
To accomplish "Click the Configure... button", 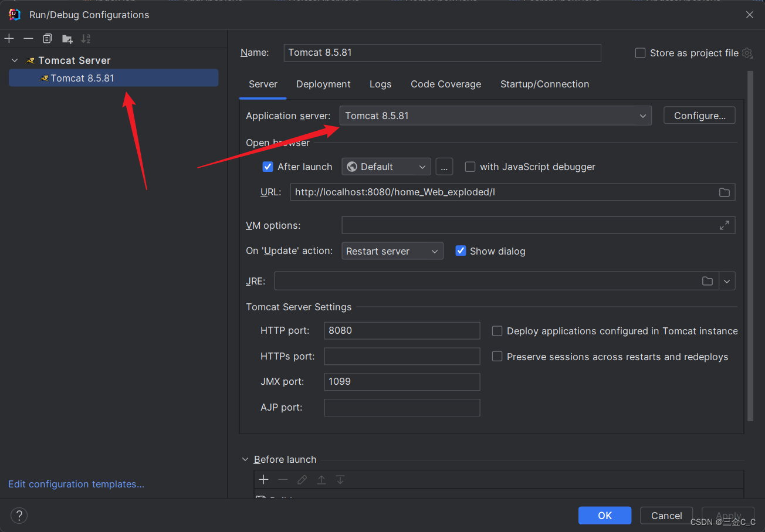I will (699, 116).
